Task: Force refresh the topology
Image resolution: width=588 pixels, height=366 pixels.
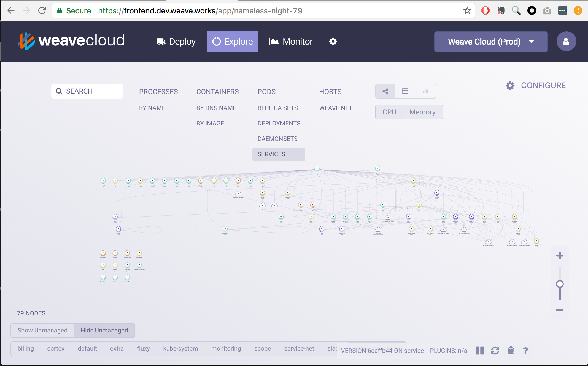Action: [495, 351]
